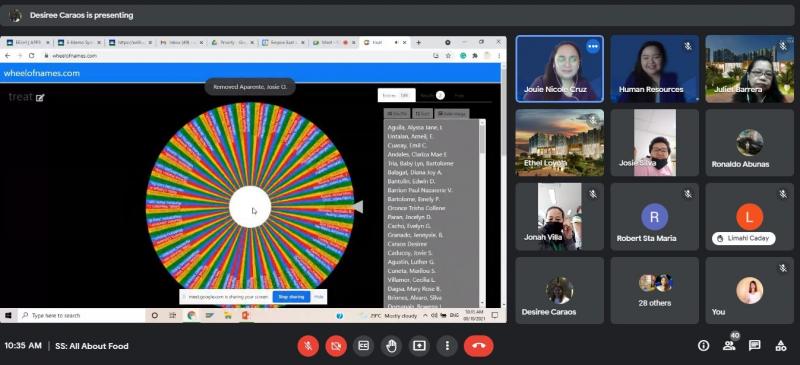800x365 pixels.
Task: Open meeting details info icon
Action: (x=704, y=346)
